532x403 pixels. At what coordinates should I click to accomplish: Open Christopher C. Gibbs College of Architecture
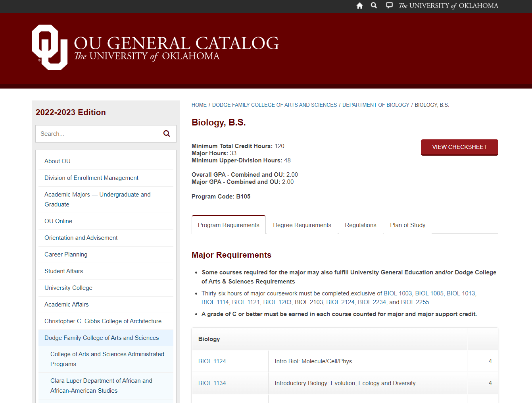click(x=103, y=321)
